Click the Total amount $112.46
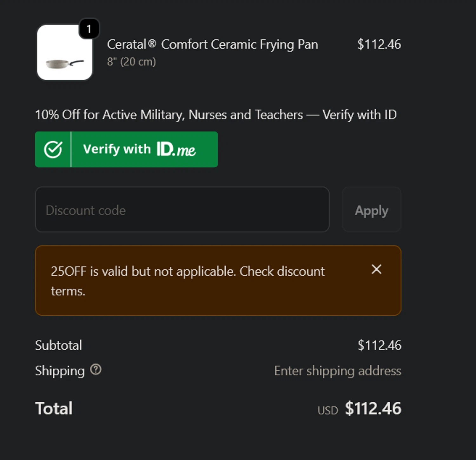The width and height of the screenshot is (476, 460). point(373,408)
